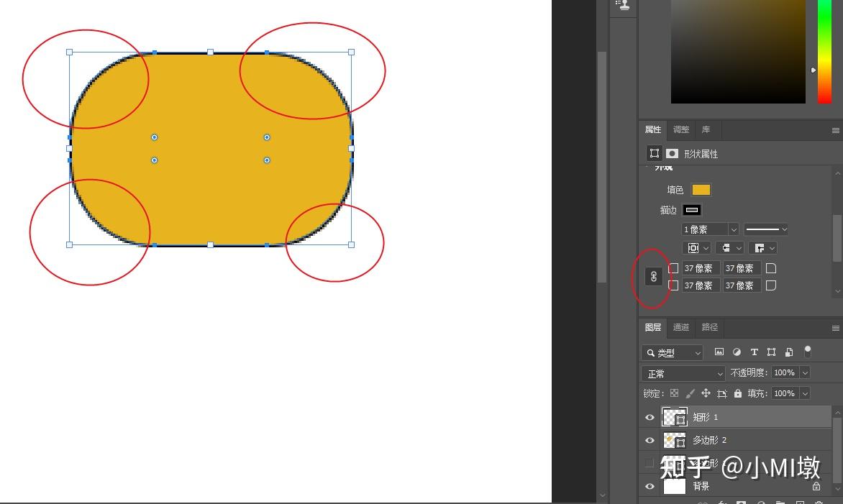Click the 不透明度 100% field

(x=785, y=373)
